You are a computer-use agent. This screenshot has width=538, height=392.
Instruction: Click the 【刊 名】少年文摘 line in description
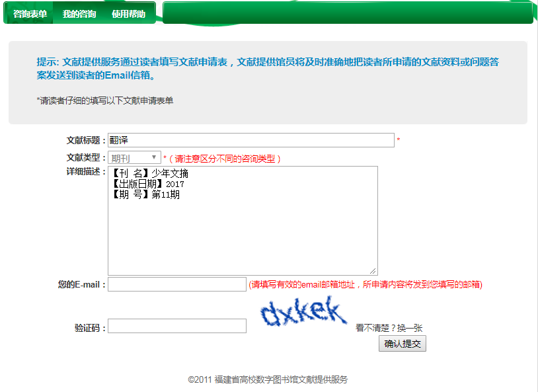(x=150, y=174)
